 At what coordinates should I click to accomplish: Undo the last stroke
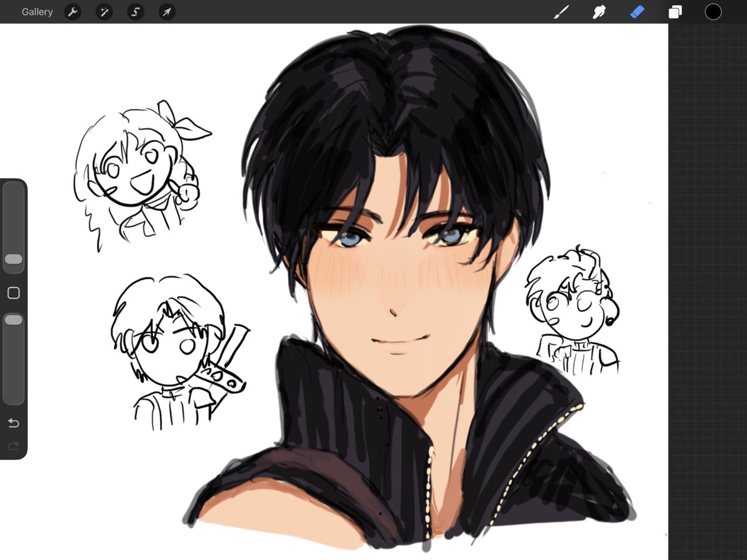(13, 423)
